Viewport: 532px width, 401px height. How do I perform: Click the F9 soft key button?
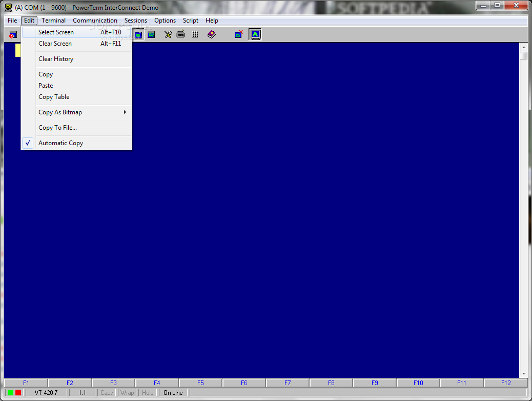[375, 383]
